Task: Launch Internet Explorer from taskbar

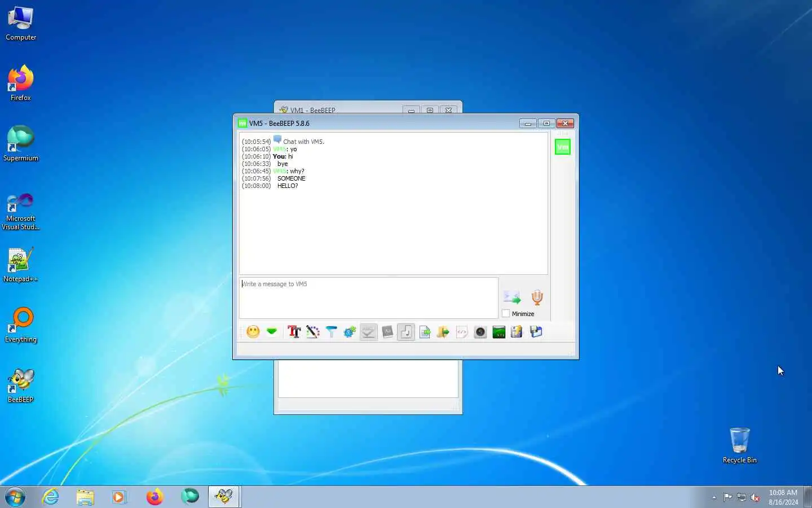Action: [x=51, y=497]
